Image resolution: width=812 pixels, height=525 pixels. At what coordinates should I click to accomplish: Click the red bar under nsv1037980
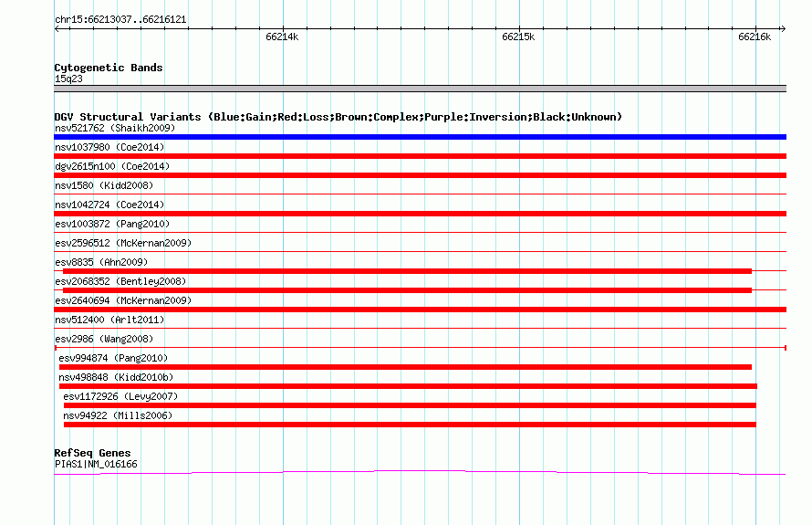tap(420, 156)
